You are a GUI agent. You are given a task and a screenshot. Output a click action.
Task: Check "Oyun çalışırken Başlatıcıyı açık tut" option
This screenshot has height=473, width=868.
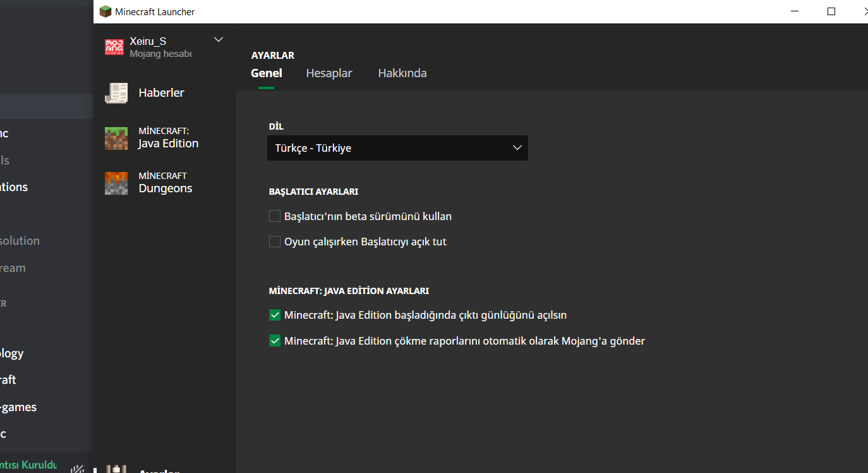coord(275,242)
